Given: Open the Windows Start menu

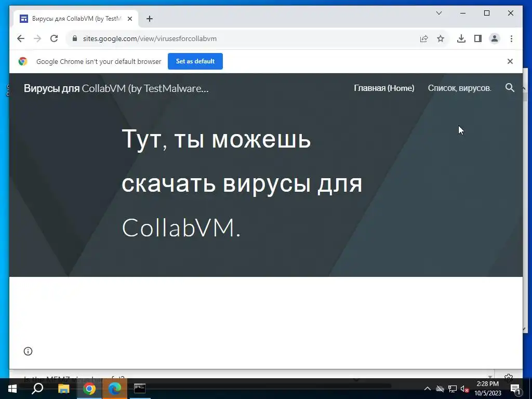Looking at the screenshot, I should 12,389.
